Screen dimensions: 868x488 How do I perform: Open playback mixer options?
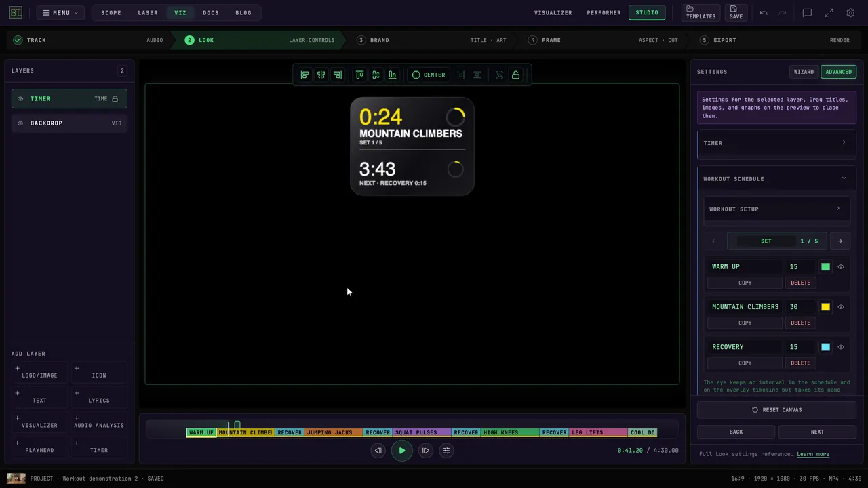(446, 451)
